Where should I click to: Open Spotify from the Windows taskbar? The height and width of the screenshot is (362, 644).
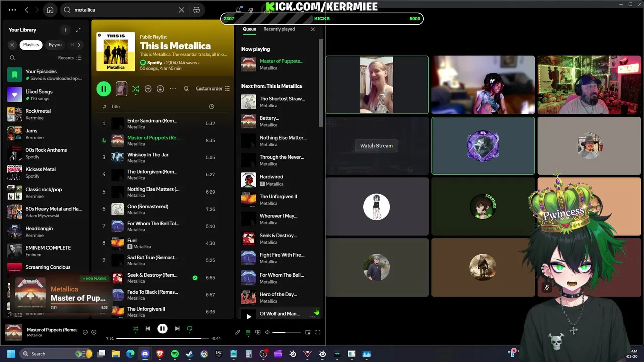[175, 354]
